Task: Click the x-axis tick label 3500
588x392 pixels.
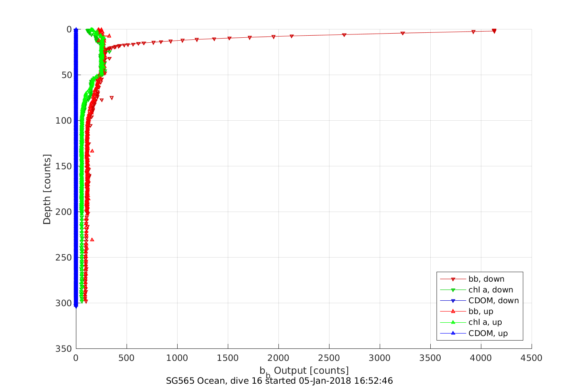Action: [x=430, y=358]
